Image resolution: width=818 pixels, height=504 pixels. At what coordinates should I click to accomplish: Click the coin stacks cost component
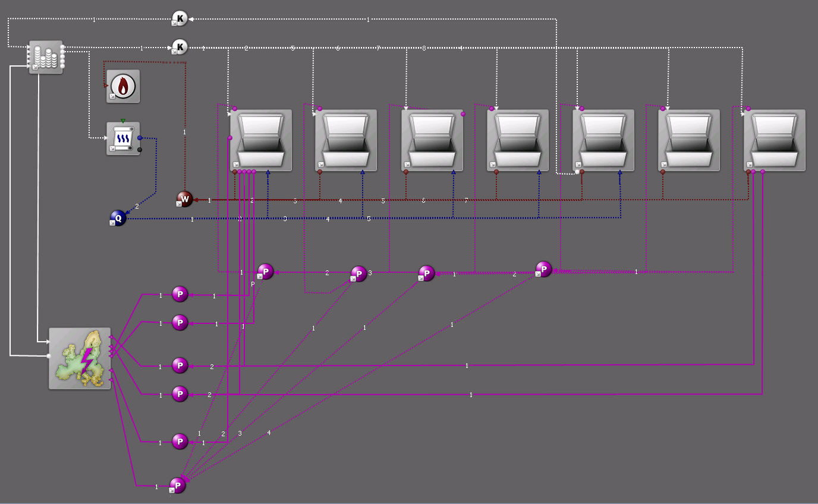(x=46, y=57)
